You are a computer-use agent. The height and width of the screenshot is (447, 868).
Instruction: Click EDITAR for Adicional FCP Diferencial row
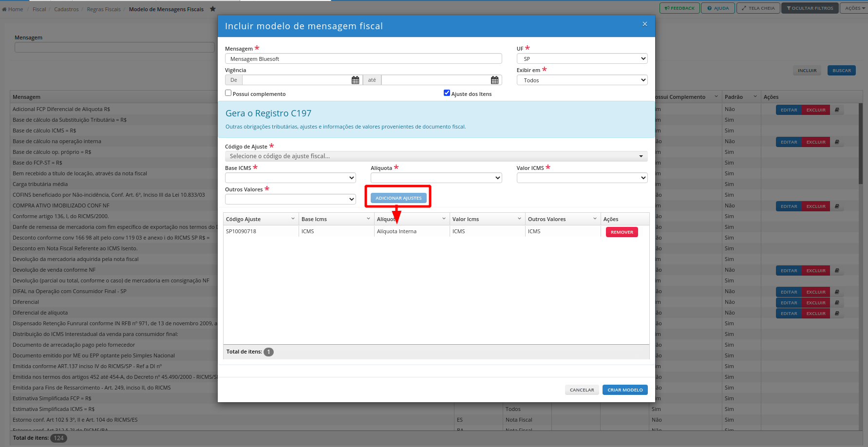tap(789, 110)
